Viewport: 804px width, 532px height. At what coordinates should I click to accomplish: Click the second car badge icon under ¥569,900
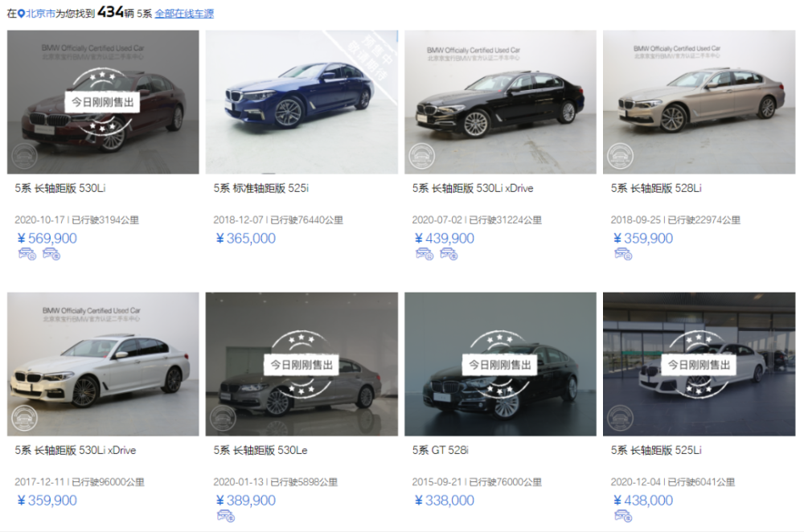pyautogui.click(x=51, y=254)
